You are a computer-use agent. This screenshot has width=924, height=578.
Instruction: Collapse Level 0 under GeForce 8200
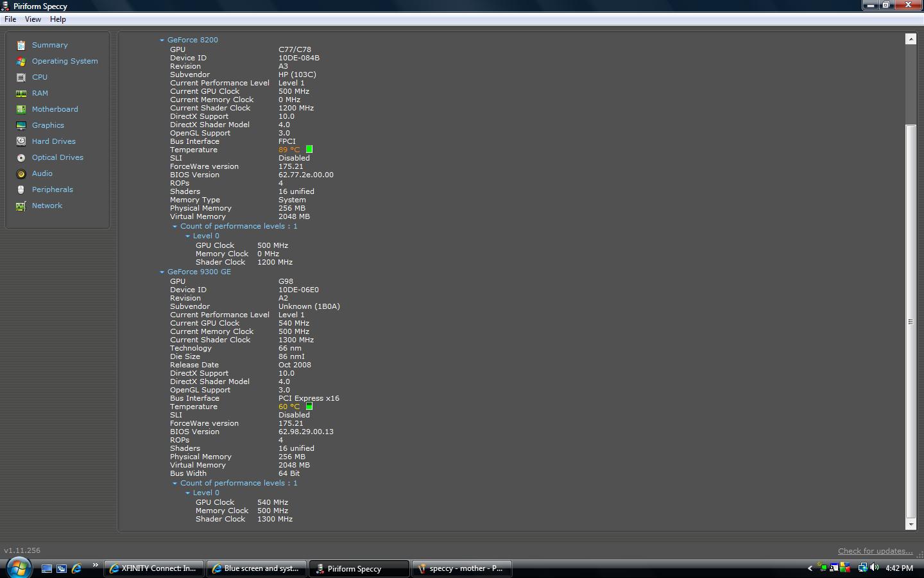(x=188, y=236)
